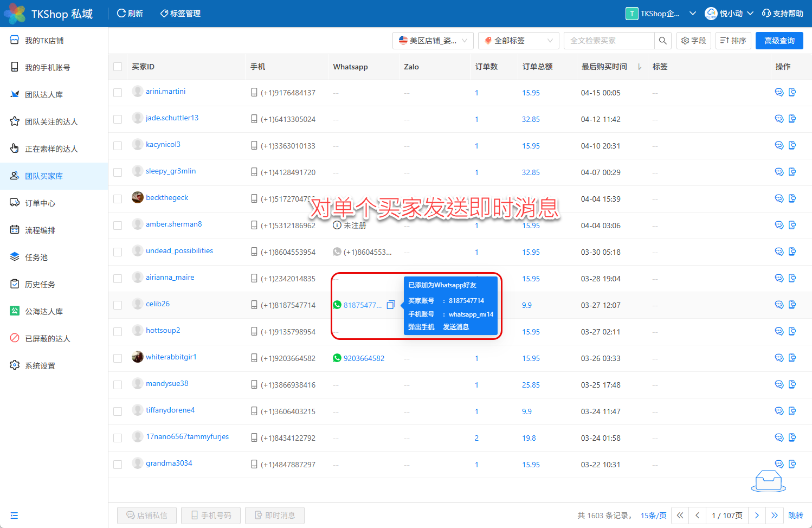Jump to first page arrow

tap(680, 516)
